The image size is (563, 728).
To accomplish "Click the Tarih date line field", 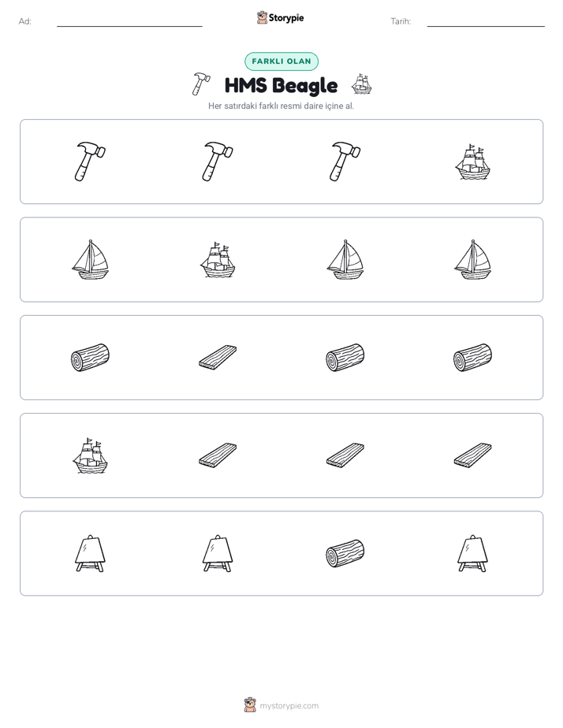I will point(486,21).
